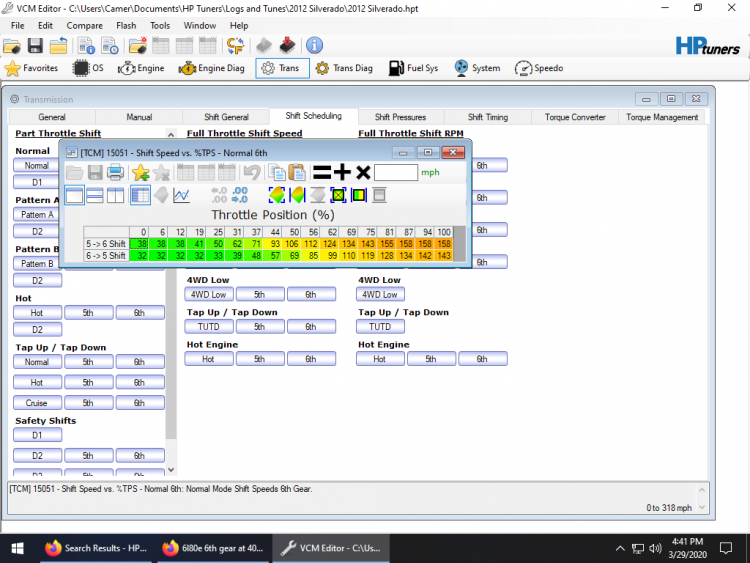Open tune file icon in main toolbar
Viewport: 750px width, 563px height.
coord(12,46)
